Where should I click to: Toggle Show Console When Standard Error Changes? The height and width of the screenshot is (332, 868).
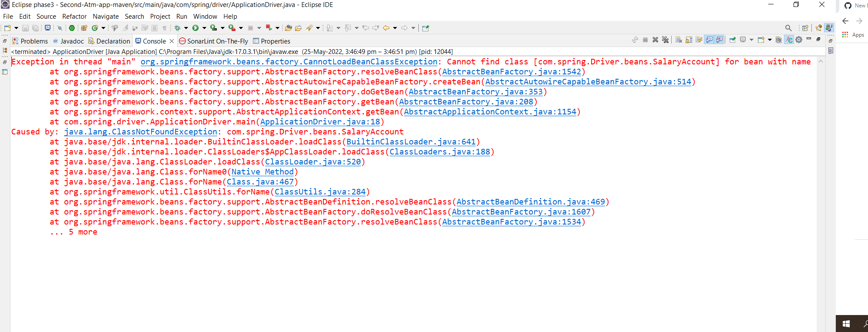point(719,40)
